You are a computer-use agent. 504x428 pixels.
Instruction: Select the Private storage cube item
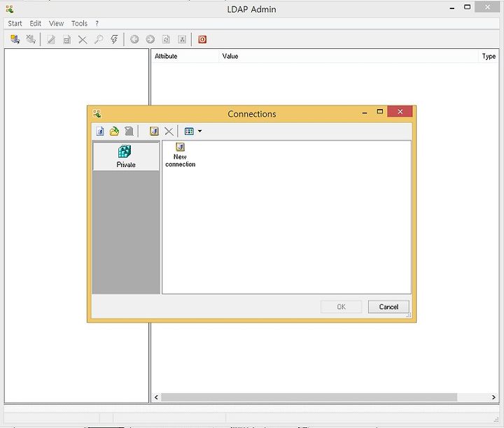point(126,157)
